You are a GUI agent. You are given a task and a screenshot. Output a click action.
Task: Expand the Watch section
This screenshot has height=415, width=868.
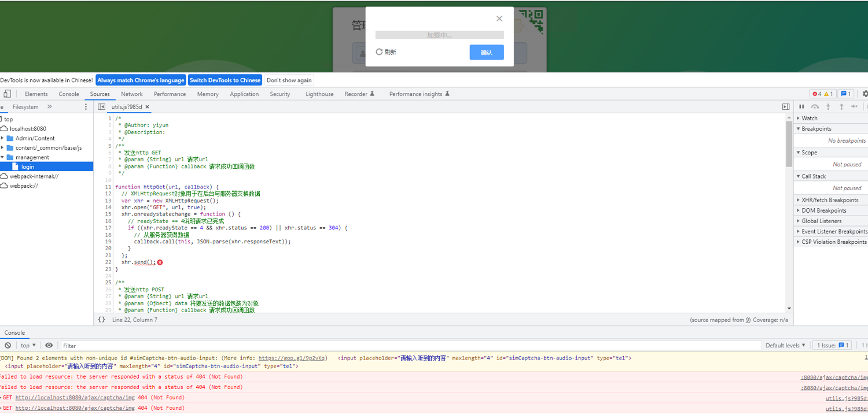pyautogui.click(x=809, y=118)
